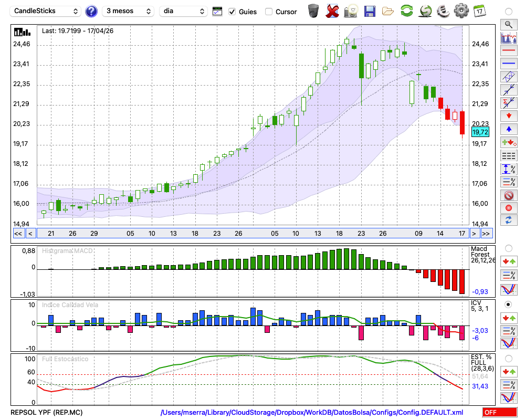
Task: Select the radio button beside ICV panel
Action: point(508,304)
